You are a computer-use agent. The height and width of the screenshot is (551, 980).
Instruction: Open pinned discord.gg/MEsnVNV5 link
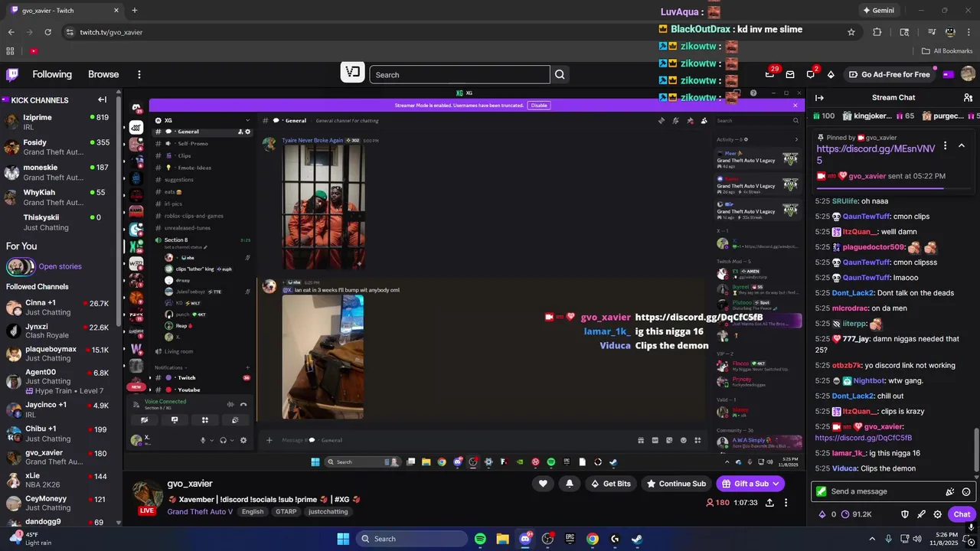pos(876,155)
